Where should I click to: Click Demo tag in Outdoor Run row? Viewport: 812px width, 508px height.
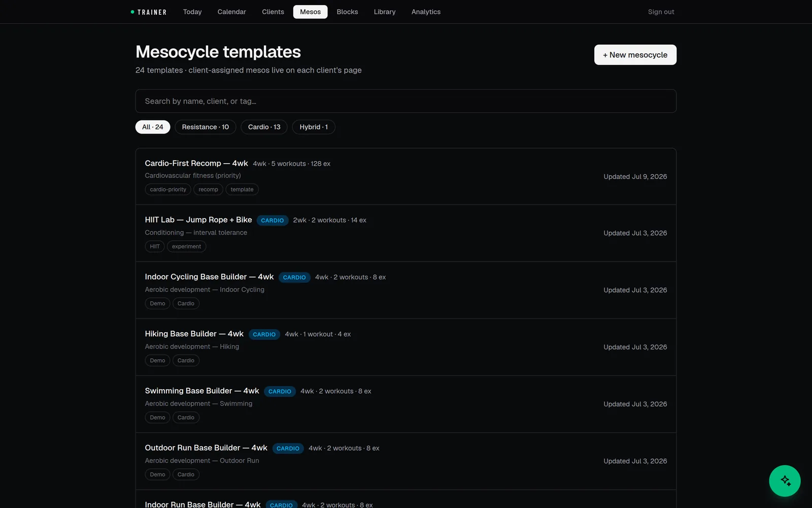pyautogui.click(x=157, y=474)
